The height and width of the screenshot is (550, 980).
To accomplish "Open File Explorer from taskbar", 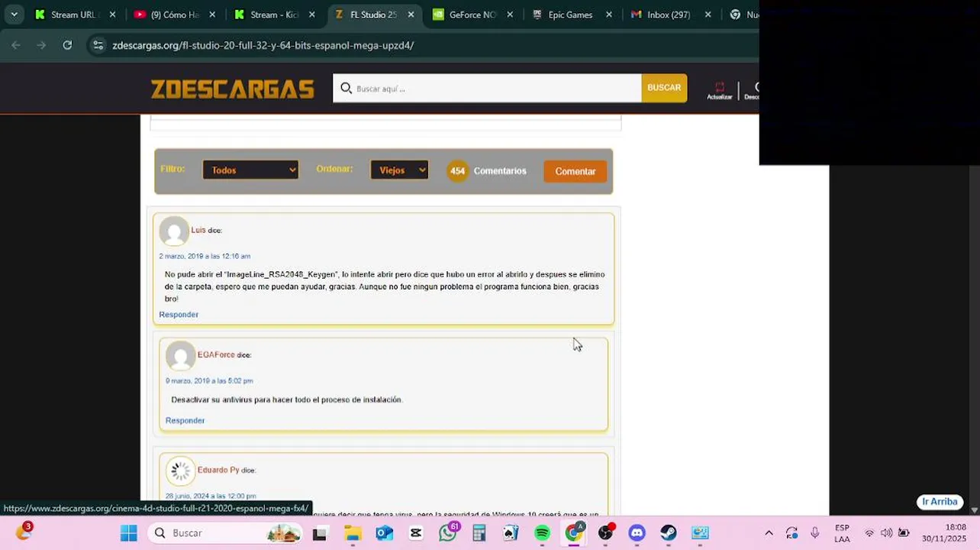I will pos(353,533).
